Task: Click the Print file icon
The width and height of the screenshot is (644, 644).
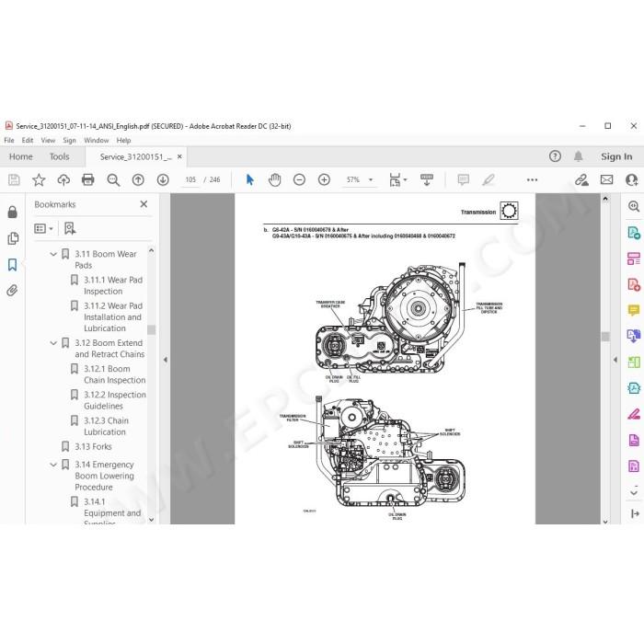Action: (x=88, y=179)
